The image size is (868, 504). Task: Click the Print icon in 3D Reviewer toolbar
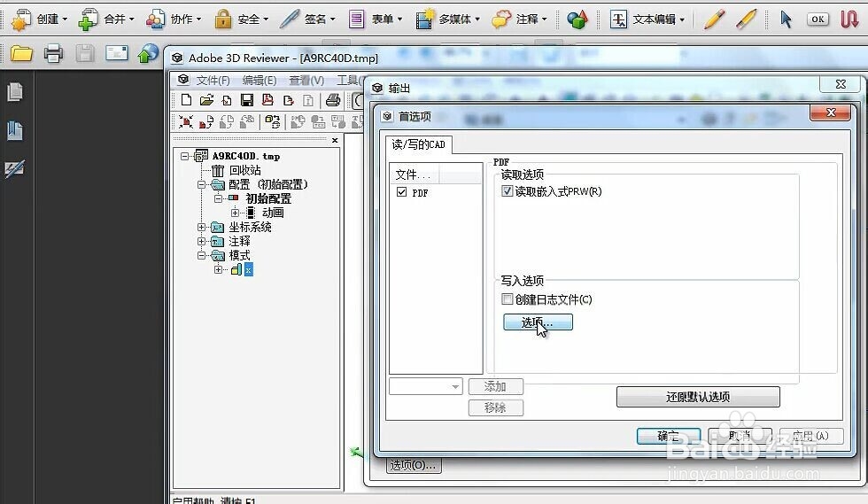(x=333, y=100)
